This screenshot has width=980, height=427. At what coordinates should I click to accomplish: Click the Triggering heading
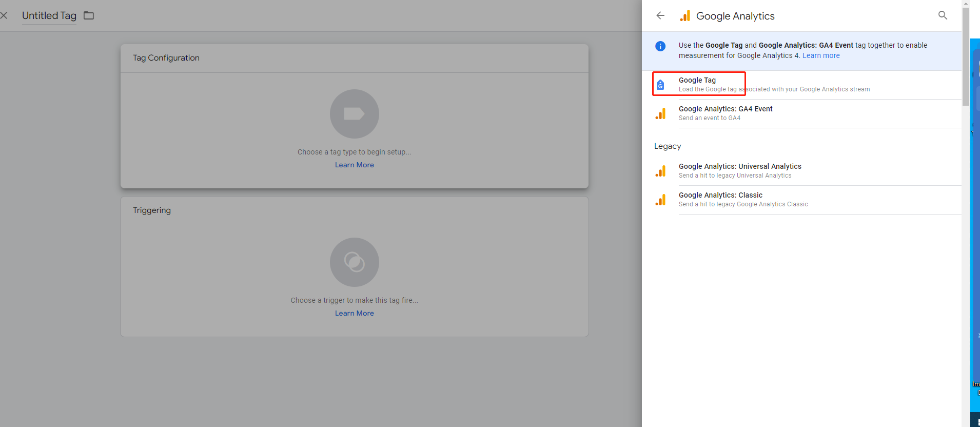click(x=152, y=210)
